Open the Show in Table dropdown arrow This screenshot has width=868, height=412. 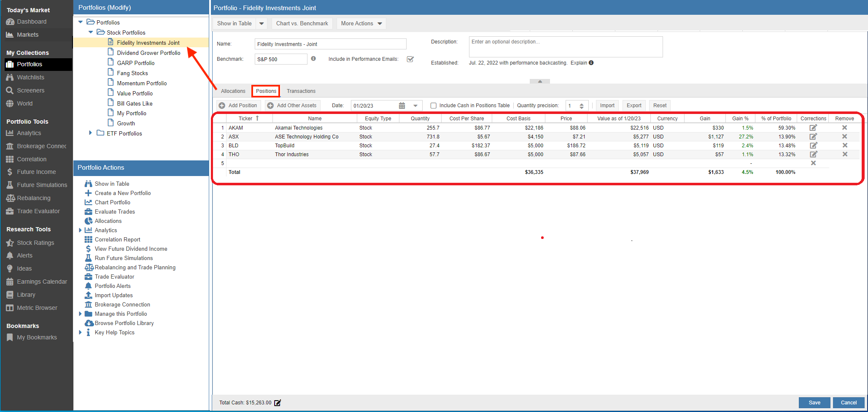click(x=261, y=24)
